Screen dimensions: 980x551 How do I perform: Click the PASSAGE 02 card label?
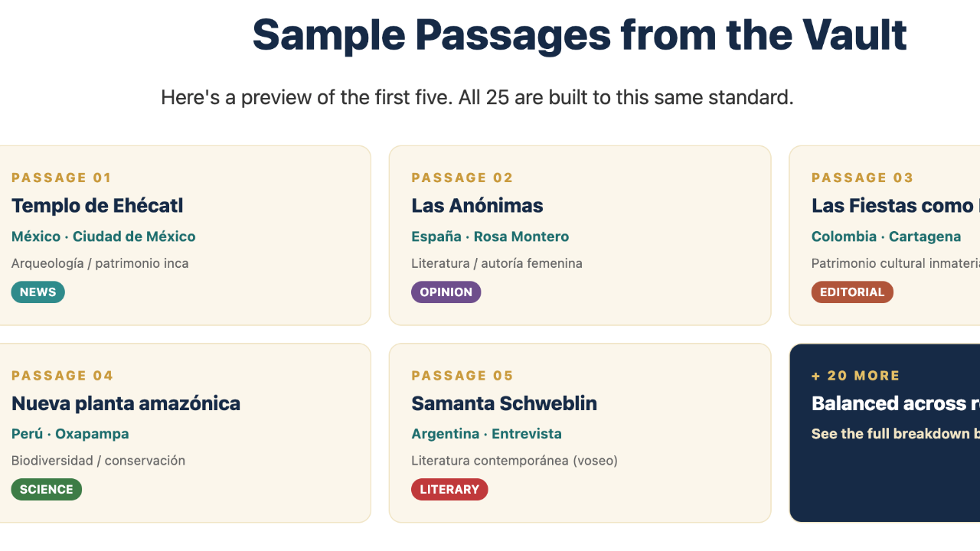coord(462,178)
